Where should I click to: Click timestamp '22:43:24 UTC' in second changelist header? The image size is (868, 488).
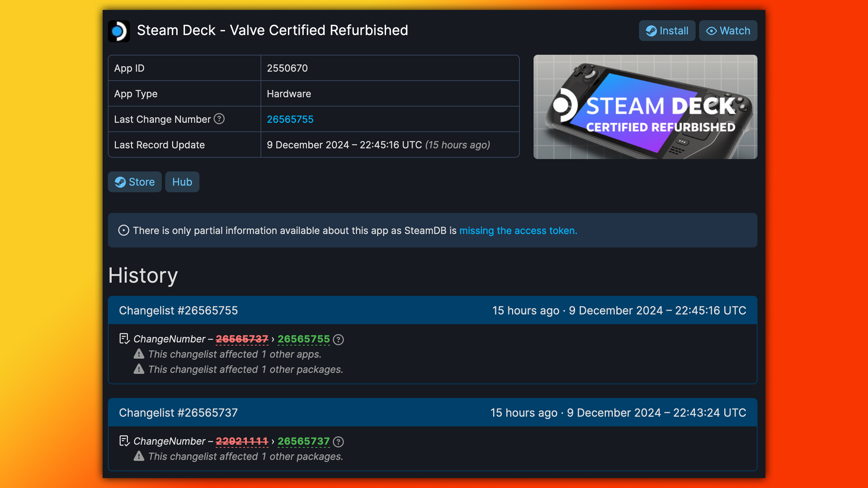709,413
